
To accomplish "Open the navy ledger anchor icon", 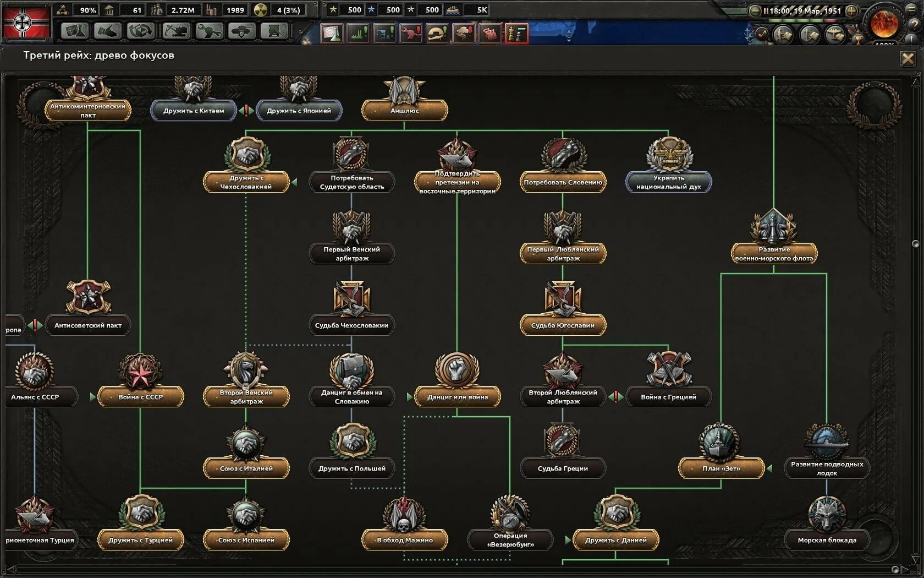I will (x=809, y=35).
